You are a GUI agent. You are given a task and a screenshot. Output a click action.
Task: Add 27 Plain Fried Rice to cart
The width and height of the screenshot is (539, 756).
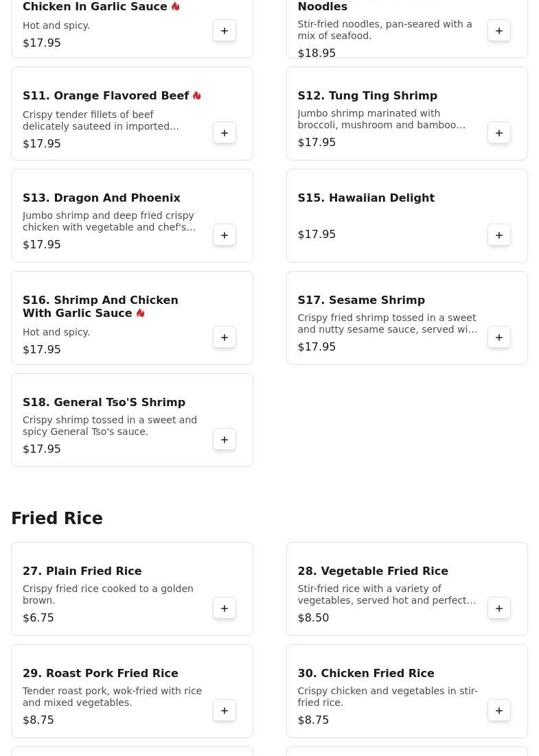225,608
